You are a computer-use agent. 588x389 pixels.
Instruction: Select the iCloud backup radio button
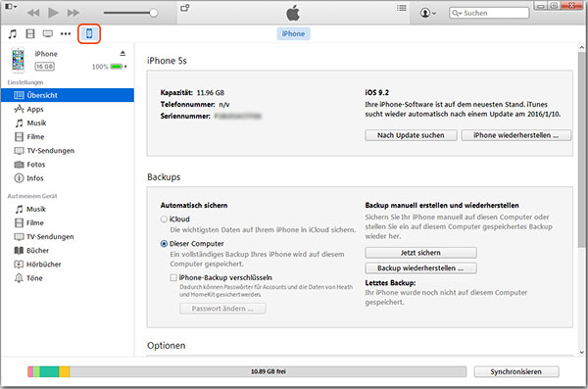click(x=164, y=219)
